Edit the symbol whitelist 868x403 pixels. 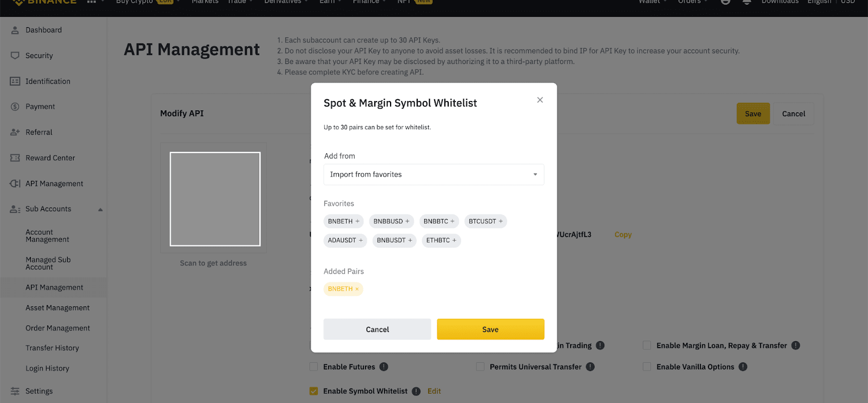[x=434, y=391]
